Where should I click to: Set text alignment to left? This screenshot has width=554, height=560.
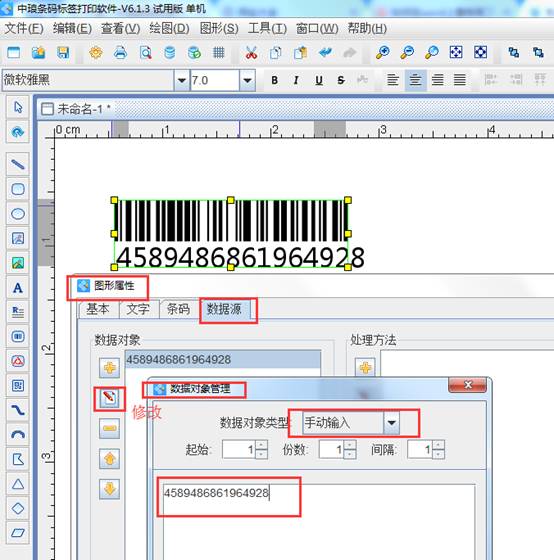coord(393,80)
